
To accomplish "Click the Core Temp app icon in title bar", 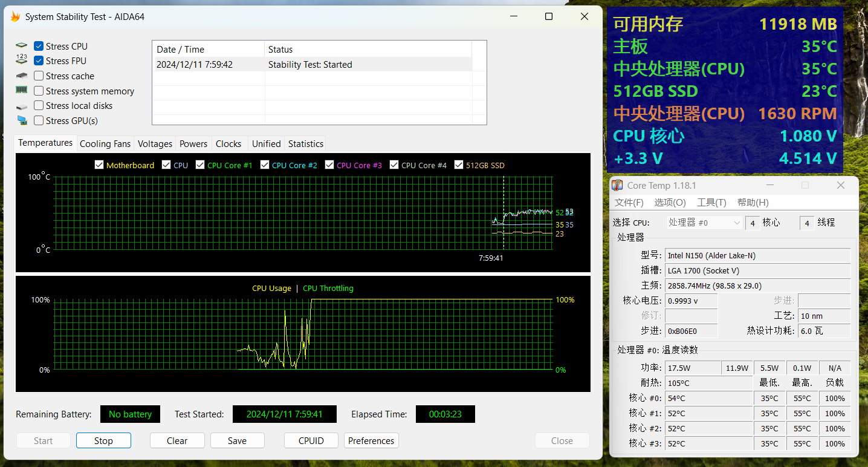I will pos(617,185).
